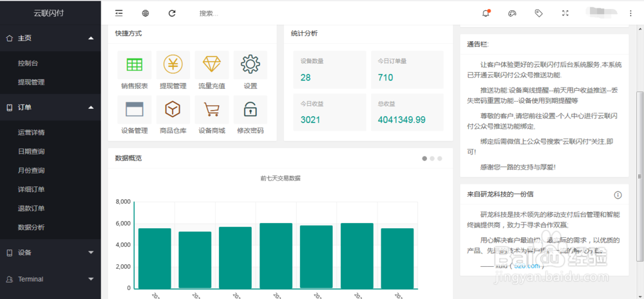The image size is (644, 299).
Task: Click the info icon beside 来自研龙科技的一份信
Action: (618, 195)
